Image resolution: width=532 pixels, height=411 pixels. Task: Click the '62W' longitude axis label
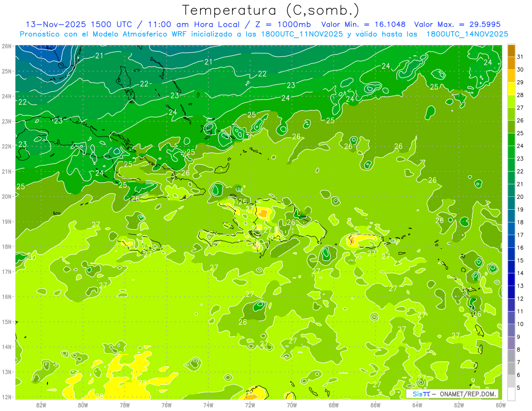(x=459, y=405)
